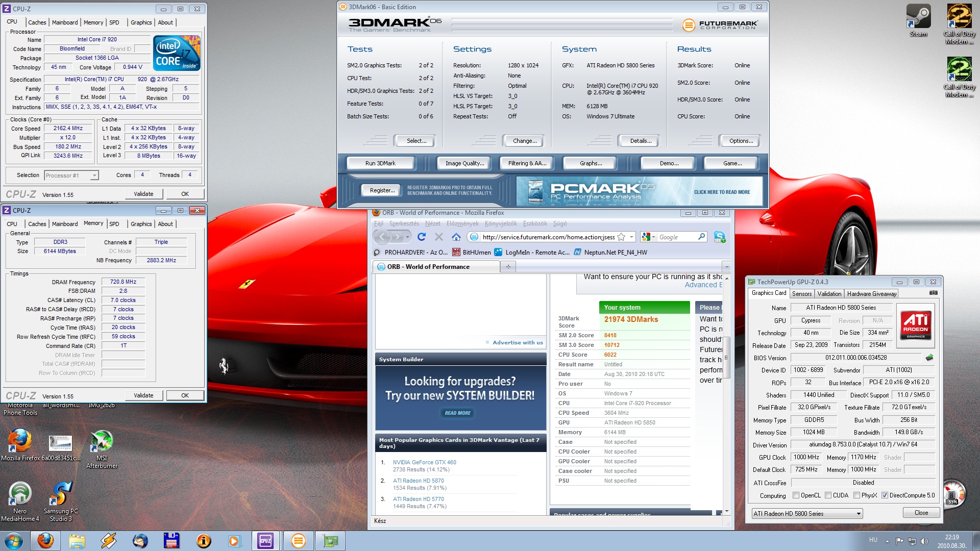This screenshot has height=551, width=980.
Task: Open a new Firefox tab with plus button
Action: tap(508, 266)
